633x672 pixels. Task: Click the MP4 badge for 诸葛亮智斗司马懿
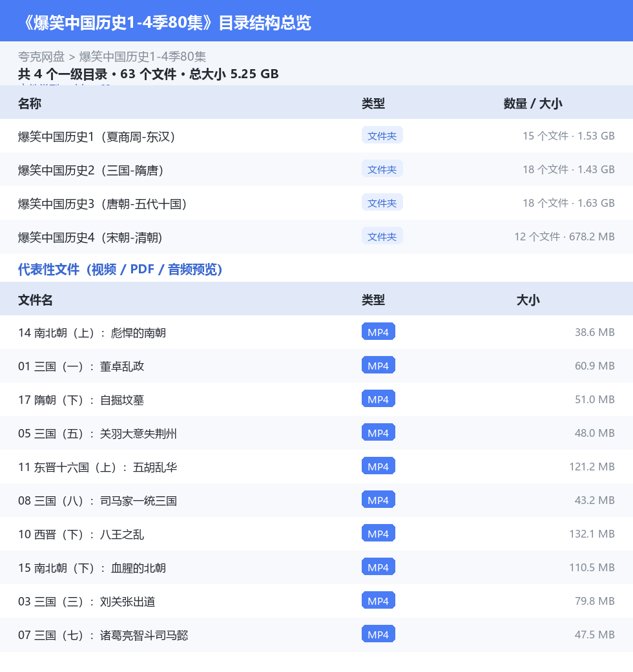coord(378,635)
